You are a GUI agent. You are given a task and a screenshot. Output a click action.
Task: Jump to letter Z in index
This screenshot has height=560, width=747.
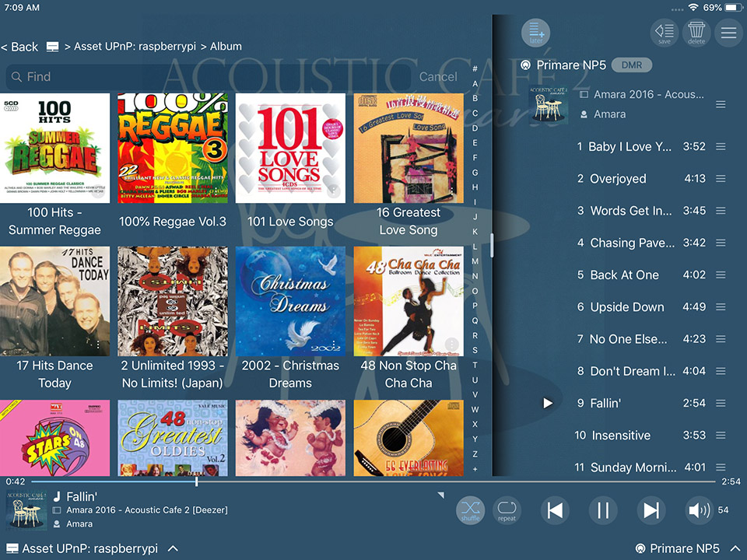pos(475,454)
